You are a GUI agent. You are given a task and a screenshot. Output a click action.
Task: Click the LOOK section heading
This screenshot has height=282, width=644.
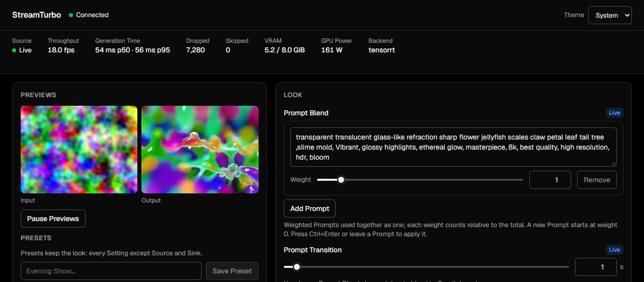pos(293,95)
